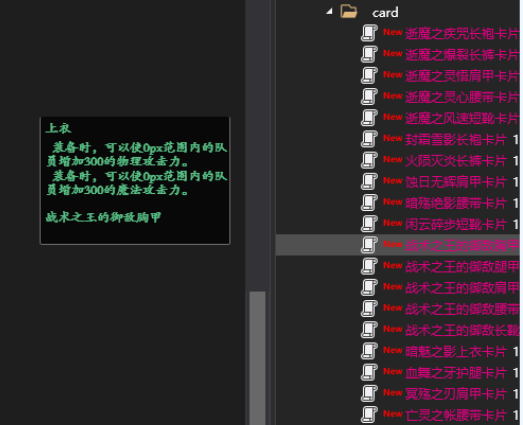Image resolution: width=523 pixels, height=425 pixels.
Task: Click scroll icon of 冥殇之刃肩甲卡片
Action: (369, 393)
